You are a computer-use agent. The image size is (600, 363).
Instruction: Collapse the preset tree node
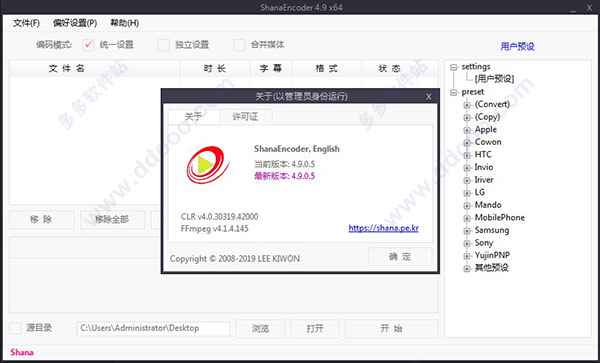(x=454, y=93)
